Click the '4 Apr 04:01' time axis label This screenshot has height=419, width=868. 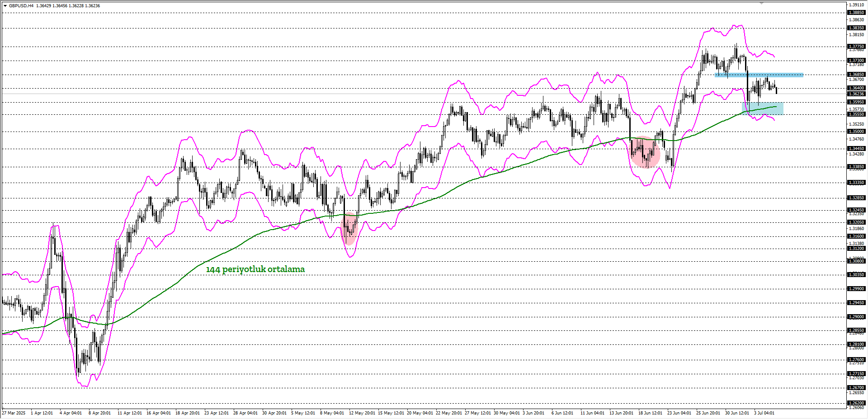71,413
